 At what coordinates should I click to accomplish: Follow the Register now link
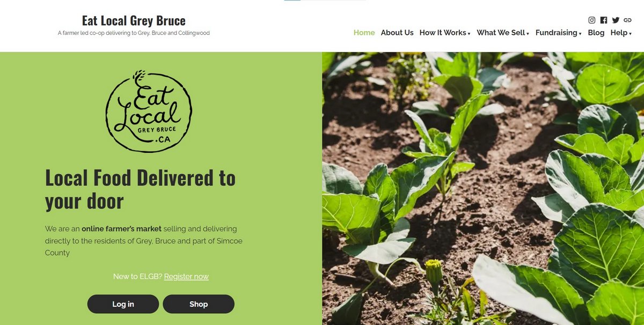click(186, 277)
